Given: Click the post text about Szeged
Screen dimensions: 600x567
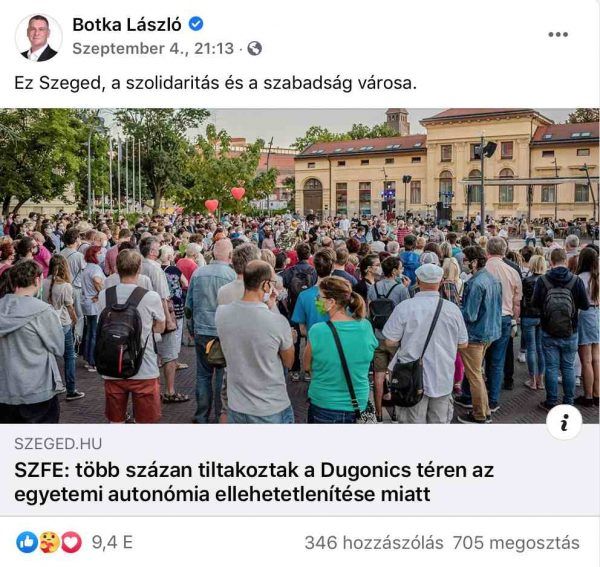Looking at the screenshot, I should point(215,83).
